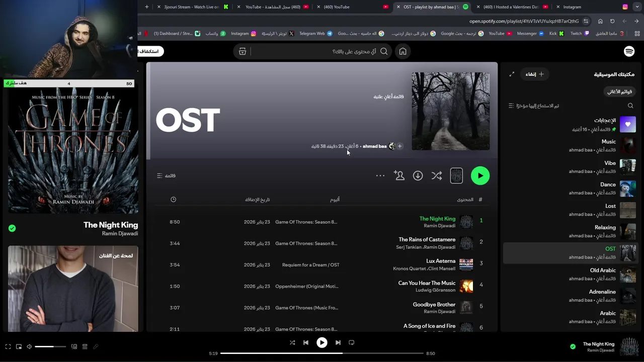The width and height of the screenshot is (644, 362).
Task: Open Ludwig Göransson artist link
Action: click(435, 290)
